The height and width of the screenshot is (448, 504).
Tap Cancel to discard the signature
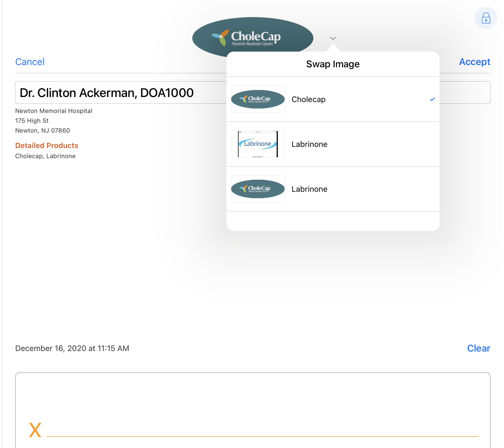(30, 62)
